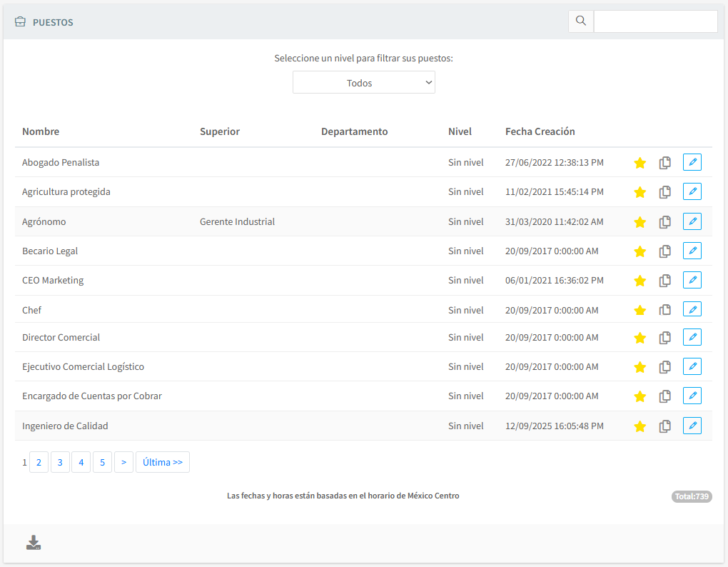Unstar Encargado de Cuentas por Cobrar
The width and height of the screenshot is (728, 567).
(x=639, y=396)
